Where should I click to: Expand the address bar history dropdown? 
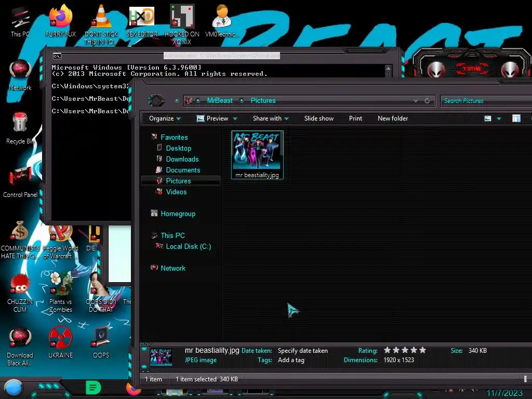[416, 101]
